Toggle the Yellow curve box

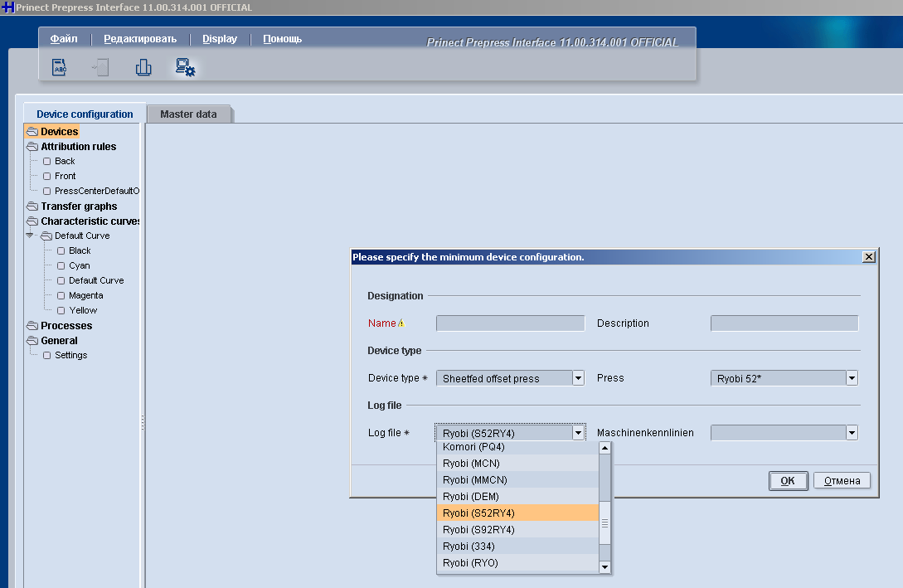click(61, 310)
